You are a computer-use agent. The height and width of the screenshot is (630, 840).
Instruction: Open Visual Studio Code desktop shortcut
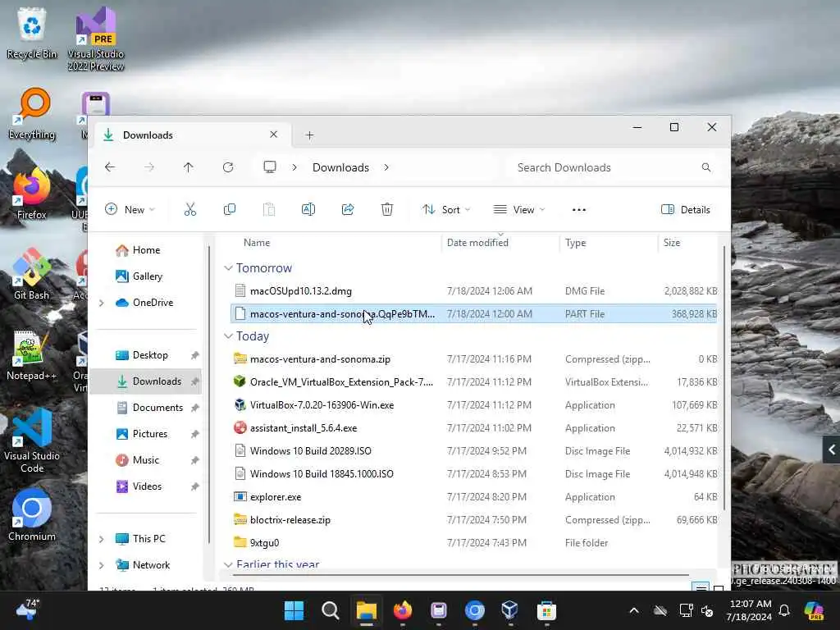[32, 441]
